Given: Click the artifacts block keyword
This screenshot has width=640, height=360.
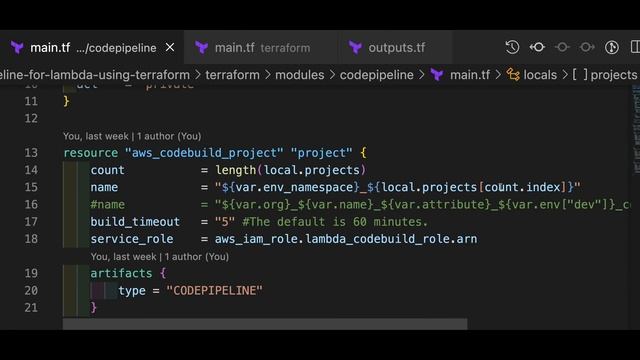Looking at the screenshot, I should [x=121, y=273].
